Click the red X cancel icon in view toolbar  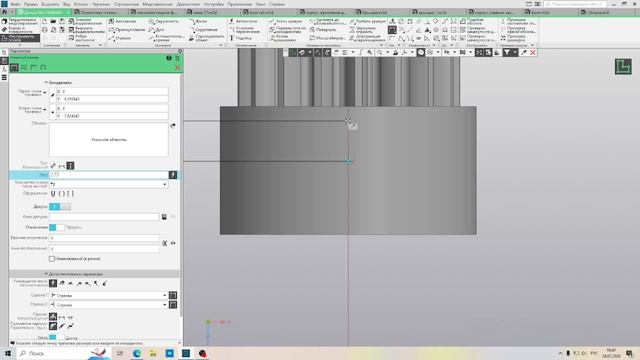pyautogui.click(x=533, y=53)
